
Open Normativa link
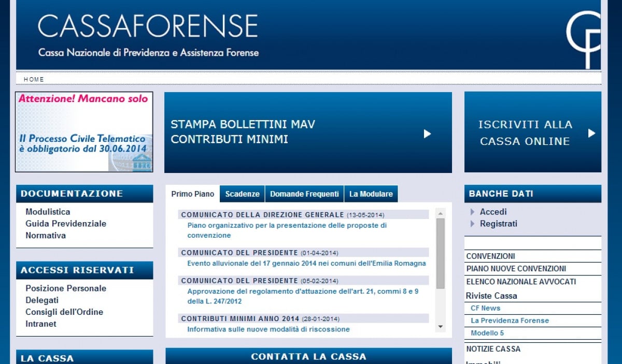pyautogui.click(x=46, y=236)
